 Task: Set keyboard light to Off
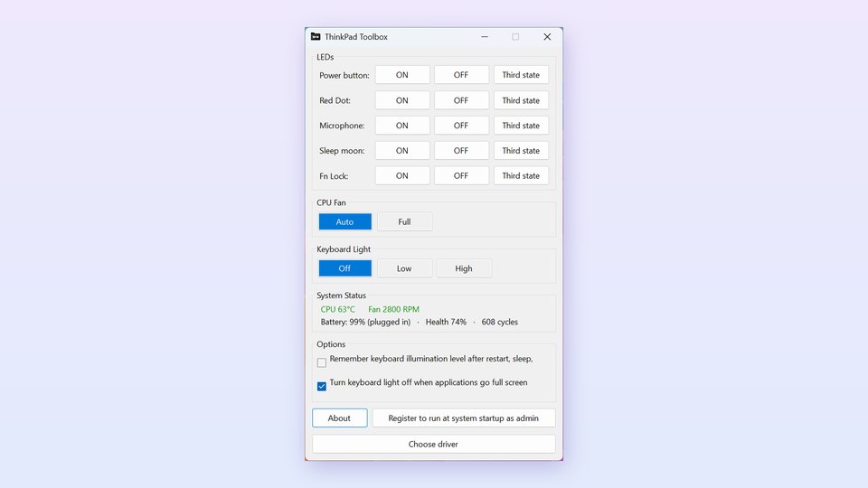(x=344, y=268)
